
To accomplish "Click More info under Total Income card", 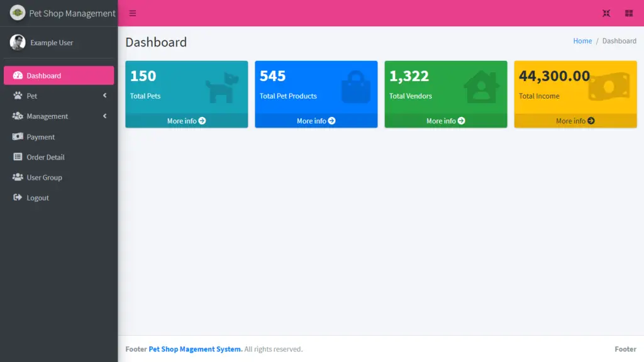I will (575, 121).
